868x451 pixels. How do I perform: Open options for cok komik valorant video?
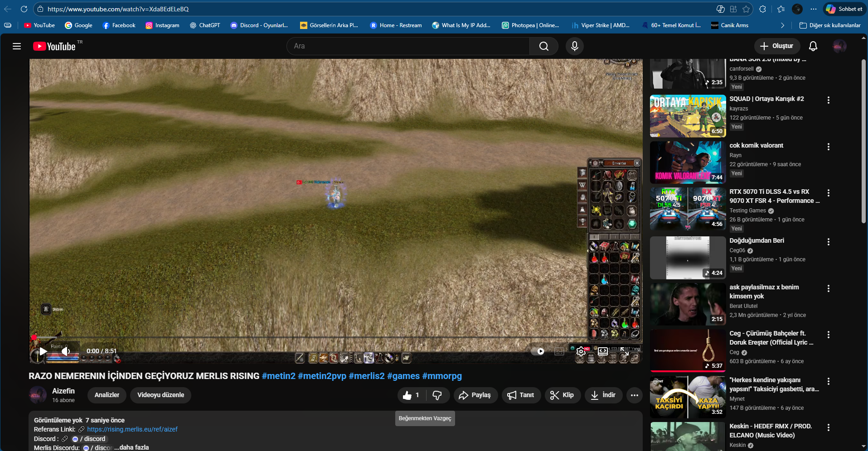[x=829, y=147]
